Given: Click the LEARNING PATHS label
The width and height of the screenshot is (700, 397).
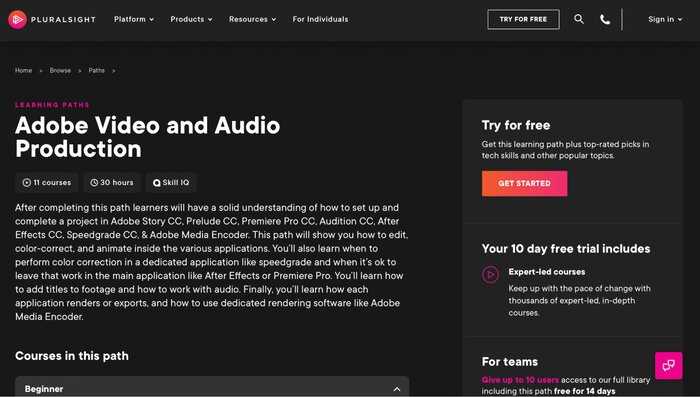Looking at the screenshot, I should point(52,105).
